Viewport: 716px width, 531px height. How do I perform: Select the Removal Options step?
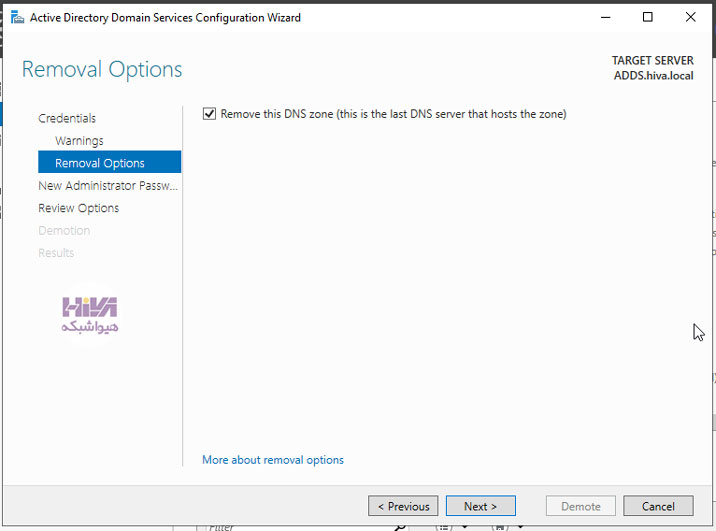tap(110, 163)
